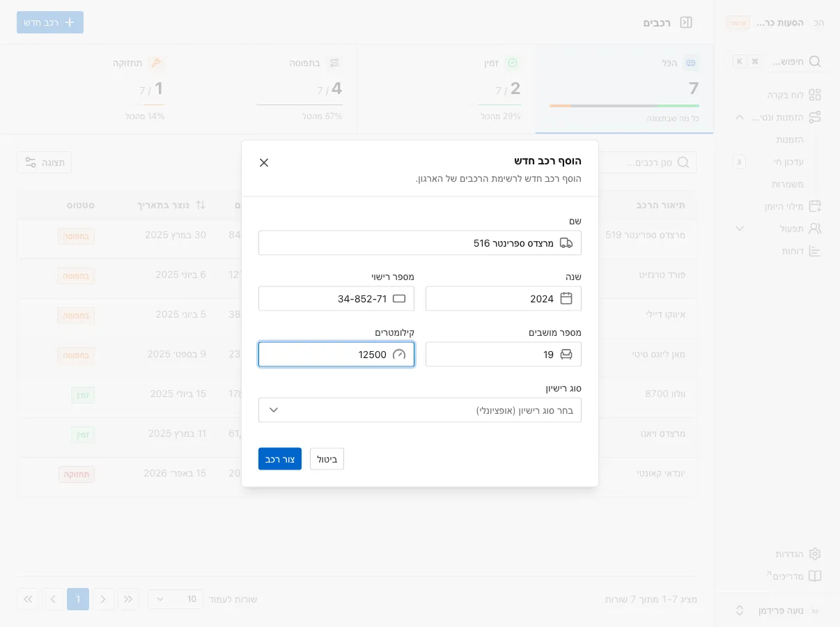Screen dimensions: 840x627
Task: Focus the מספר מושבים input field
Action: (x=504, y=355)
